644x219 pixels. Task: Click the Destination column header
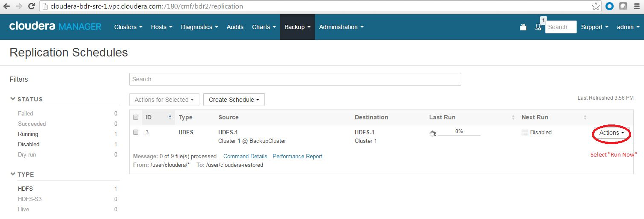371,117
